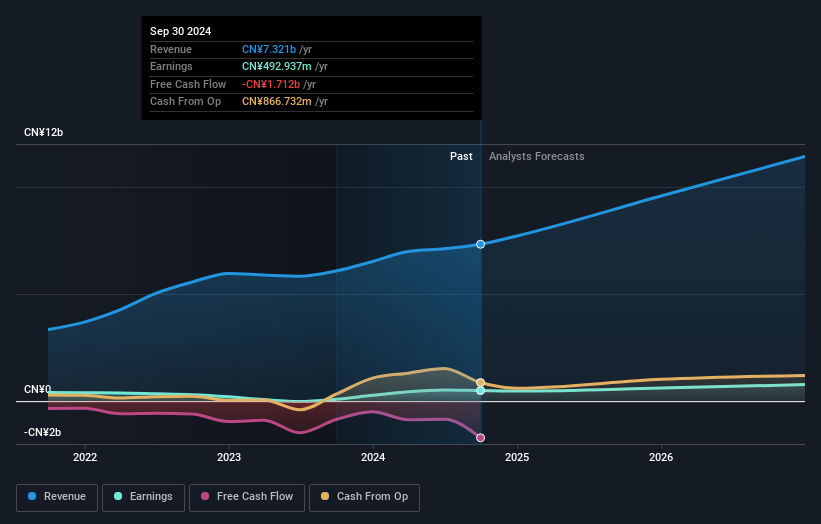
Task: Click the CN¥492.937m earnings value
Action: point(276,66)
